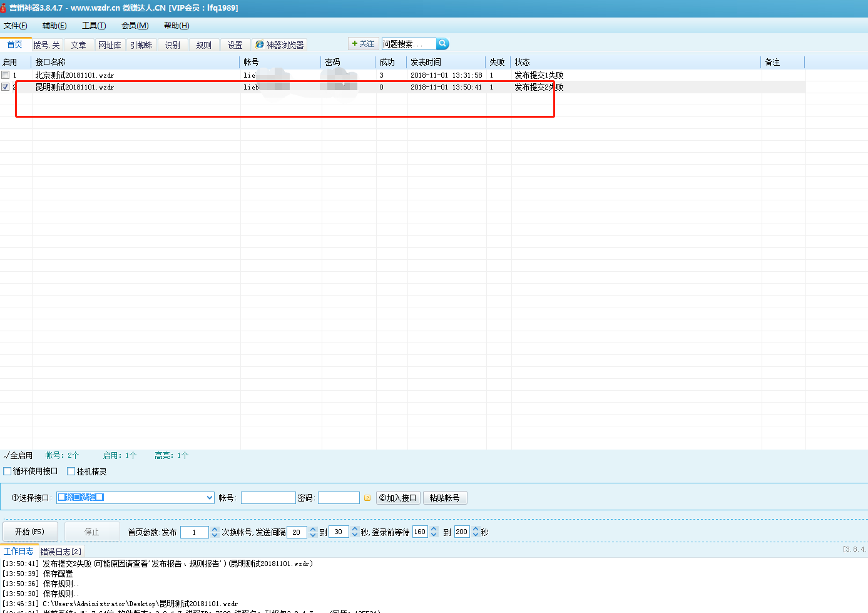Click the blue search magnifier icon
Image resolution: width=868 pixels, height=613 pixels.
click(442, 44)
